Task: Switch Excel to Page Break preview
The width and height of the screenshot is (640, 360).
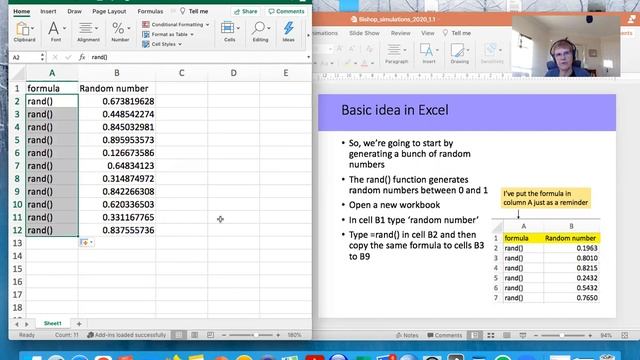Action: click(210, 335)
